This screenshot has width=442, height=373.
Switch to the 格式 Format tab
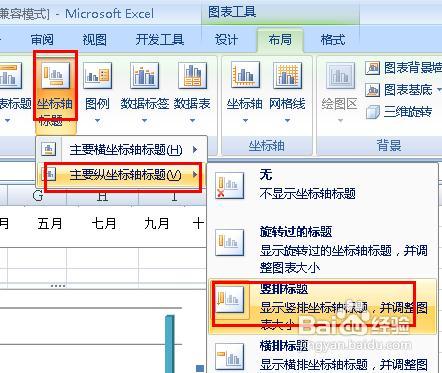coord(333,40)
